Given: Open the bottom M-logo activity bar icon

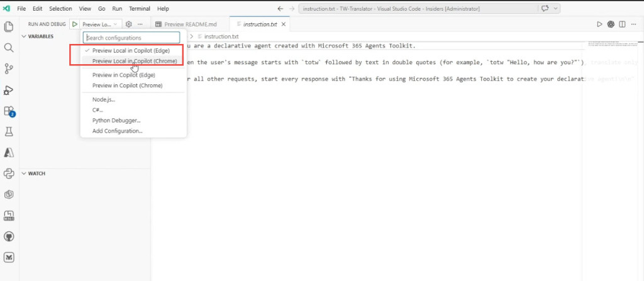Looking at the screenshot, I should (x=9, y=257).
